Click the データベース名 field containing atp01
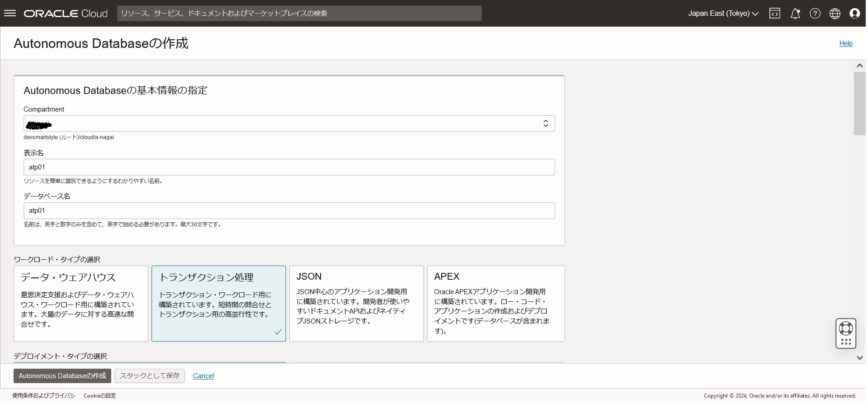Image resolution: width=868 pixels, height=403 pixels. tap(289, 211)
